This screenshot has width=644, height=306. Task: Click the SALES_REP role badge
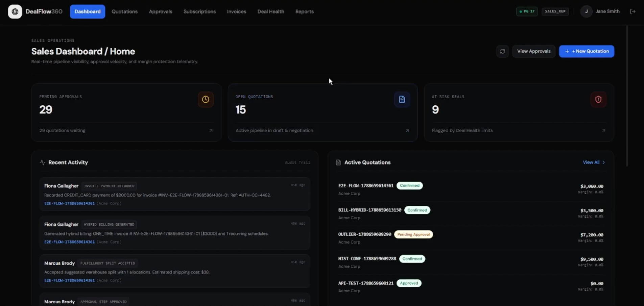click(x=555, y=11)
